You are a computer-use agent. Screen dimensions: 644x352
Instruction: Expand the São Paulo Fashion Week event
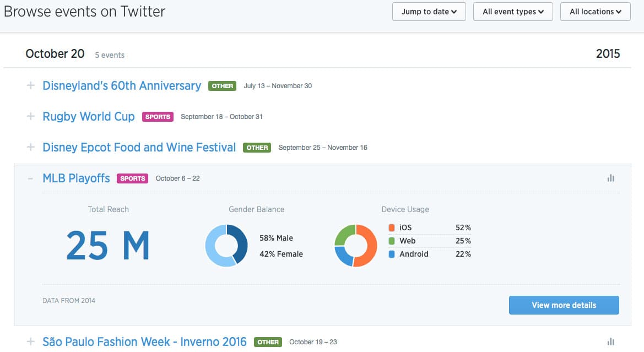(31, 342)
